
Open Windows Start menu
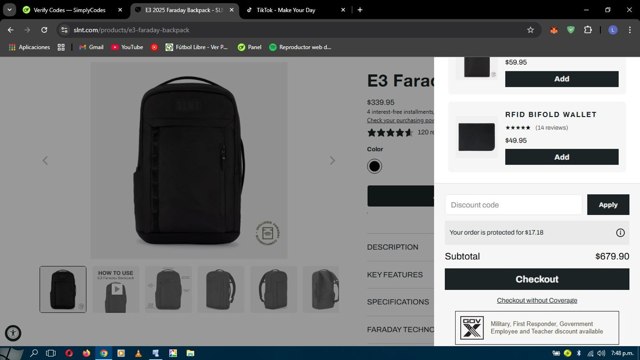click(x=11, y=353)
